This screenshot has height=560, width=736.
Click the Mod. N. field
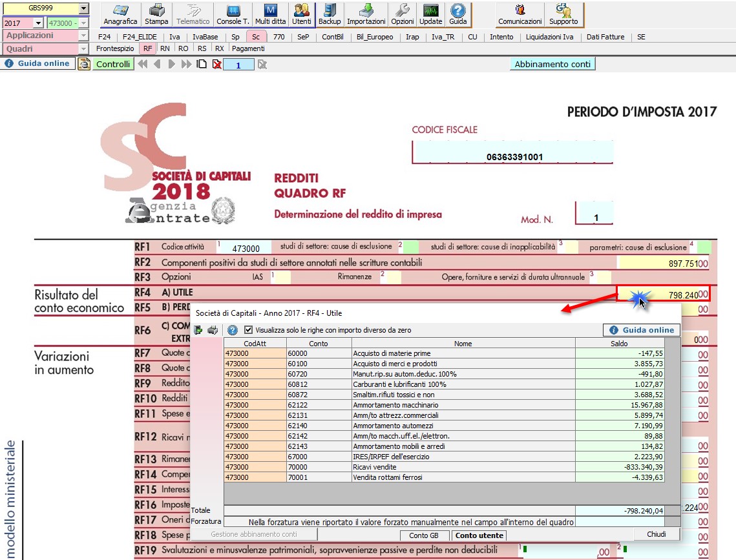point(594,213)
